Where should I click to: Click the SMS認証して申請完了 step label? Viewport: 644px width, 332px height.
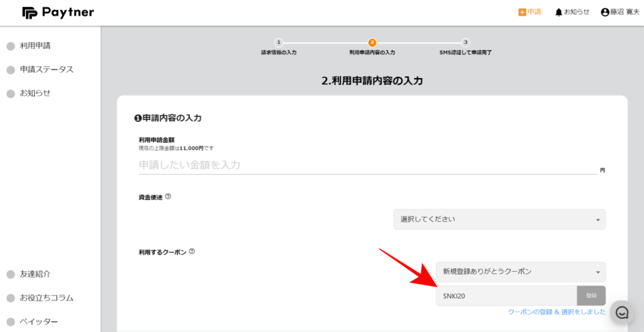point(465,53)
